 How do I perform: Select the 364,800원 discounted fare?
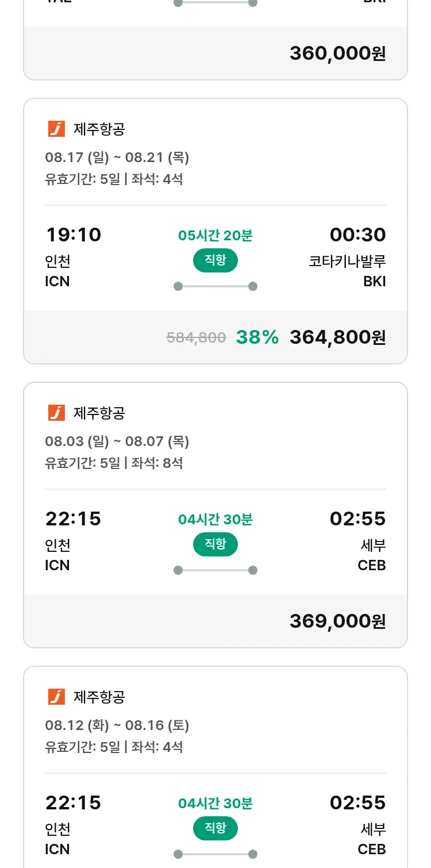click(337, 337)
